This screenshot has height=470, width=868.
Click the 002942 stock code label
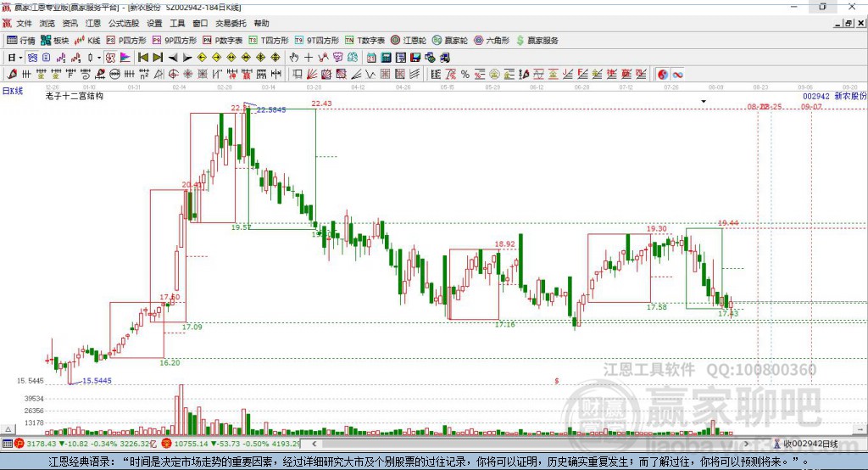(x=816, y=96)
